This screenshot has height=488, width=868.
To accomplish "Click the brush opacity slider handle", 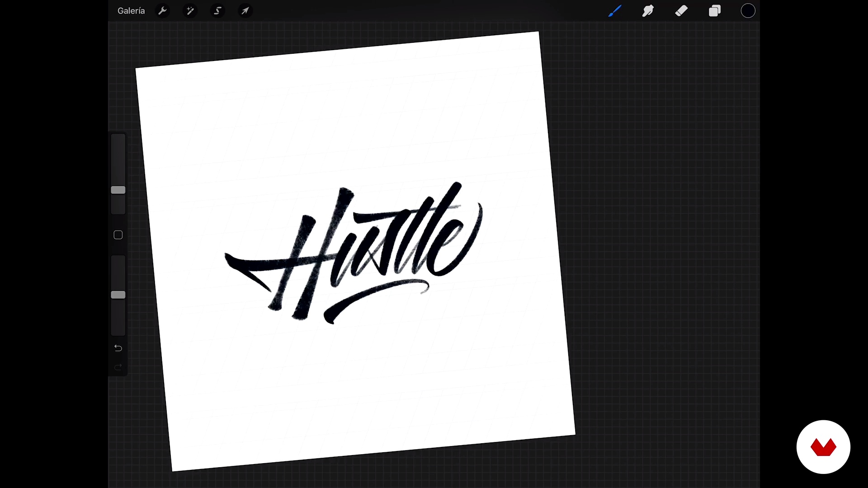I will click(118, 295).
